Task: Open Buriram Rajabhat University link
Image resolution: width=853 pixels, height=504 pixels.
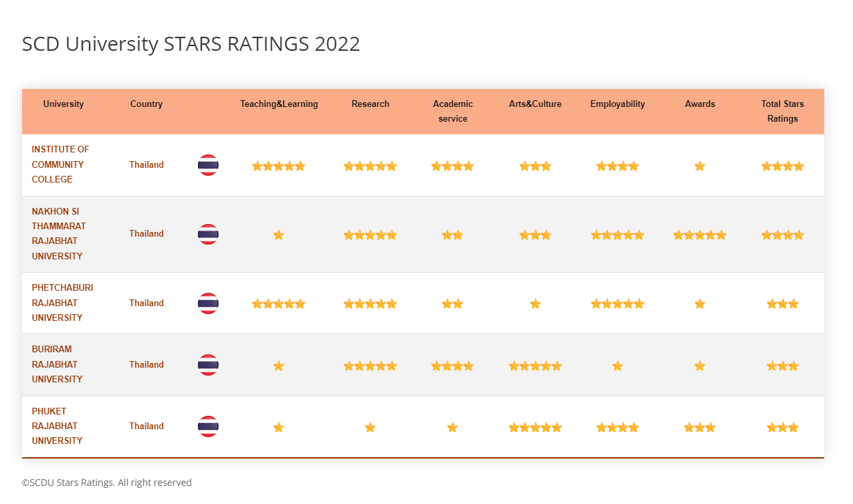Action: click(57, 364)
